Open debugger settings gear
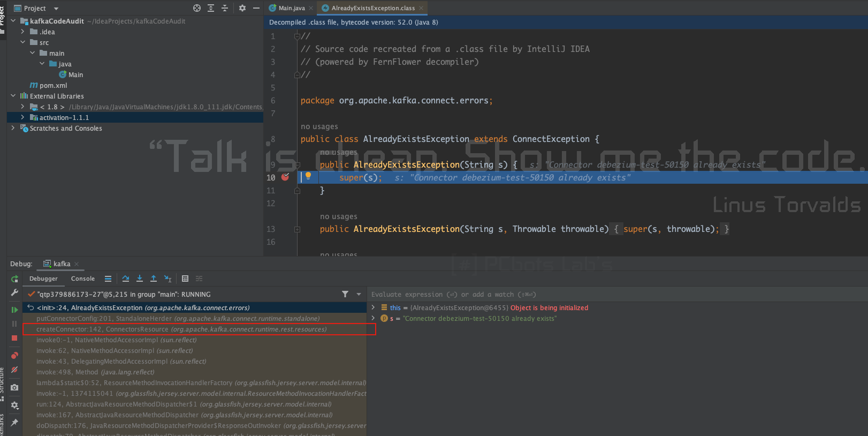Screen dimensions: 868x436 coord(14,405)
